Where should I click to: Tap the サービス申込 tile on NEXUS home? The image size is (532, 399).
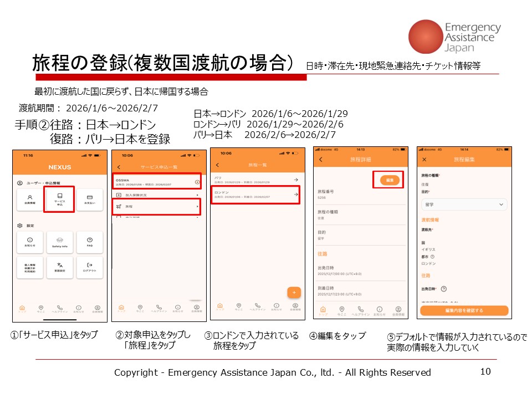coord(60,199)
